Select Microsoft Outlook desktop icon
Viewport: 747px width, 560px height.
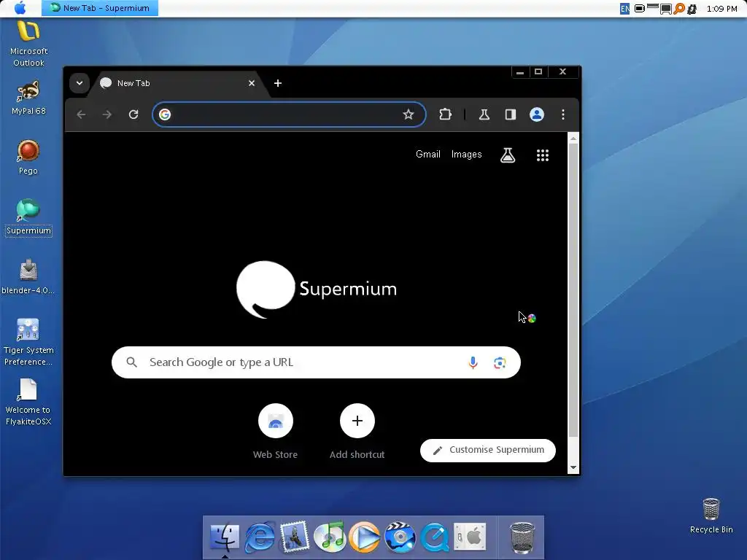pos(28,43)
